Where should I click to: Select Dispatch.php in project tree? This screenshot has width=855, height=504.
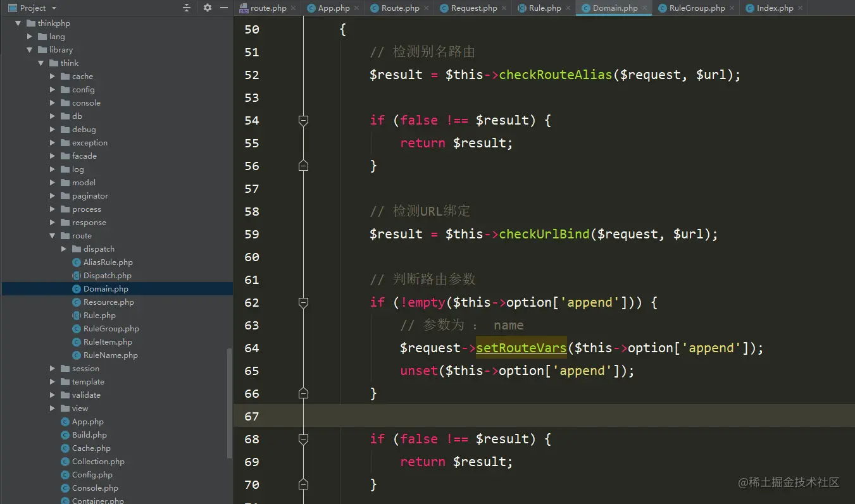(108, 276)
